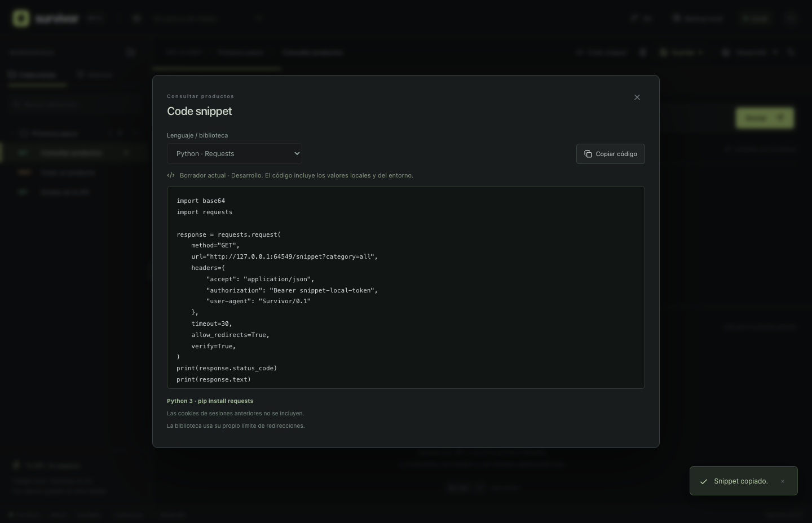Click the 'Consultar productos' caption above the heading
The width and height of the screenshot is (812, 523).
pos(200,96)
